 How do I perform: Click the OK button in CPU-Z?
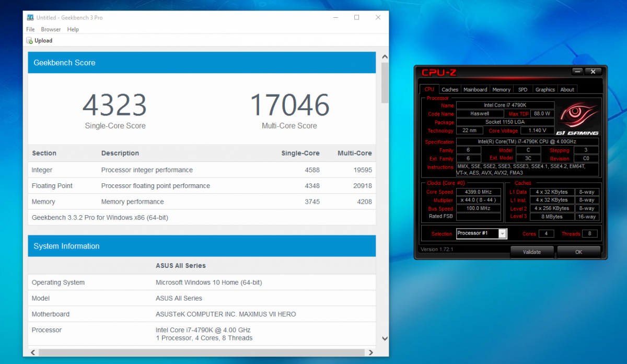click(578, 252)
